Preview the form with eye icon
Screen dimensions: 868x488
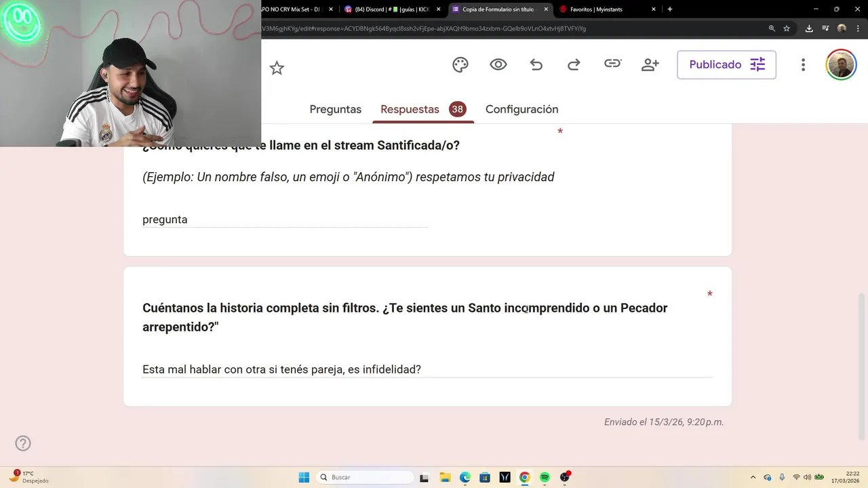[498, 65]
